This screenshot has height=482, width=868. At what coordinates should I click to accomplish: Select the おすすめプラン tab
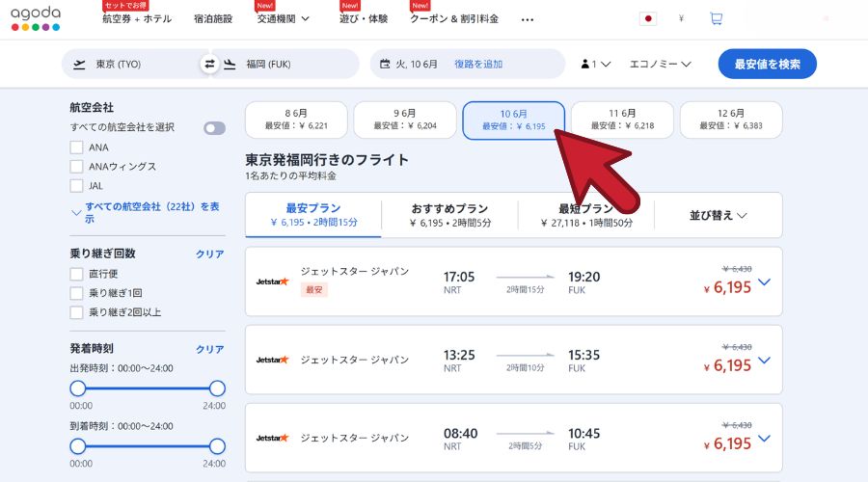[x=449, y=215]
